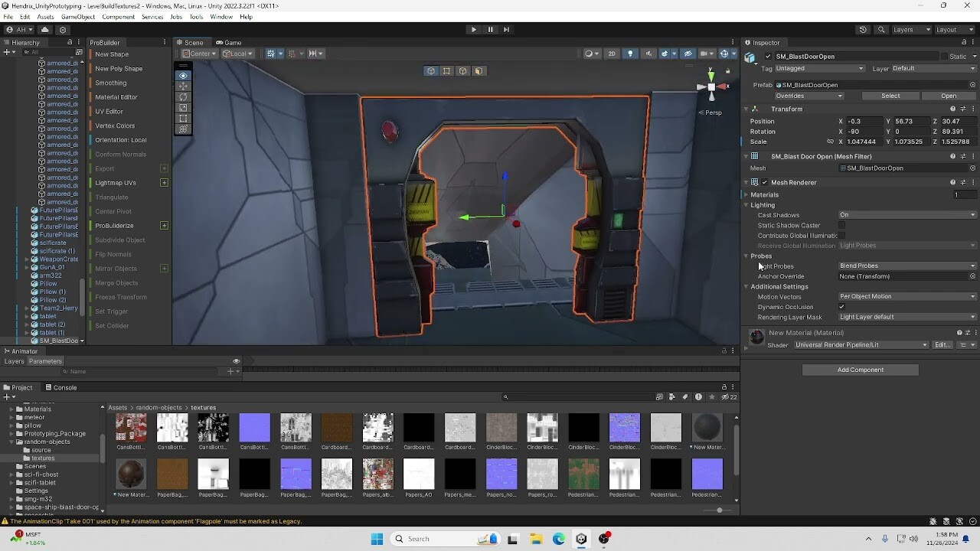This screenshot has width=980, height=551.
Task: Adjust the asset thumbnail size slider
Action: coord(719,510)
